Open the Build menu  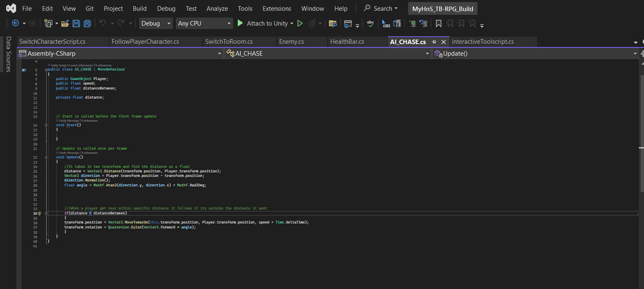[x=140, y=8]
